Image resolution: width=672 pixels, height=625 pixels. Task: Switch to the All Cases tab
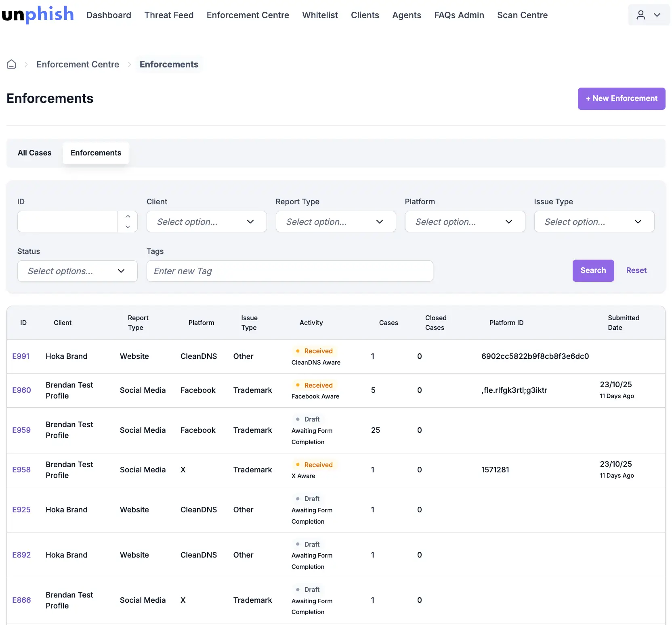coord(35,153)
